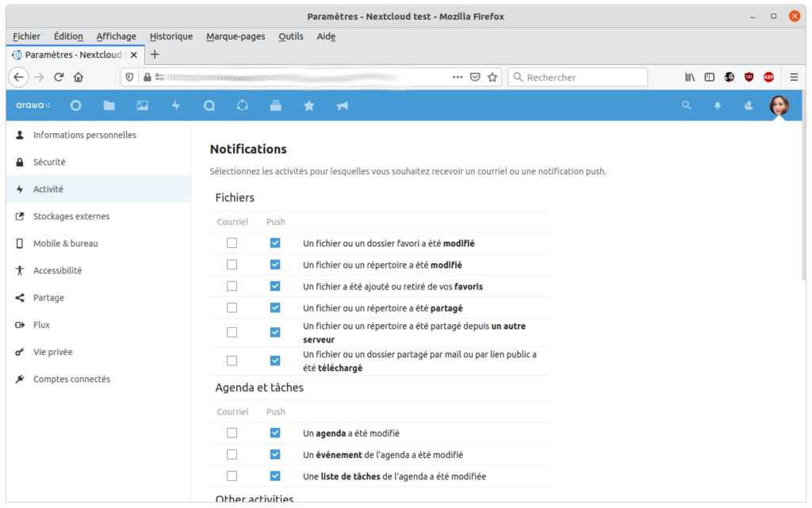Go to Informations personnelles settings

(98, 135)
